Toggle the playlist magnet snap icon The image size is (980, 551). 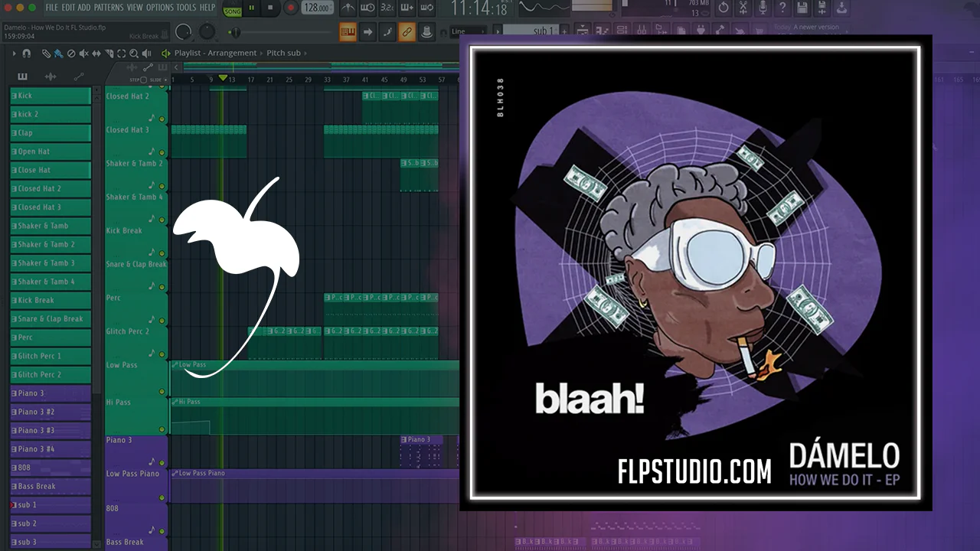[27, 54]
